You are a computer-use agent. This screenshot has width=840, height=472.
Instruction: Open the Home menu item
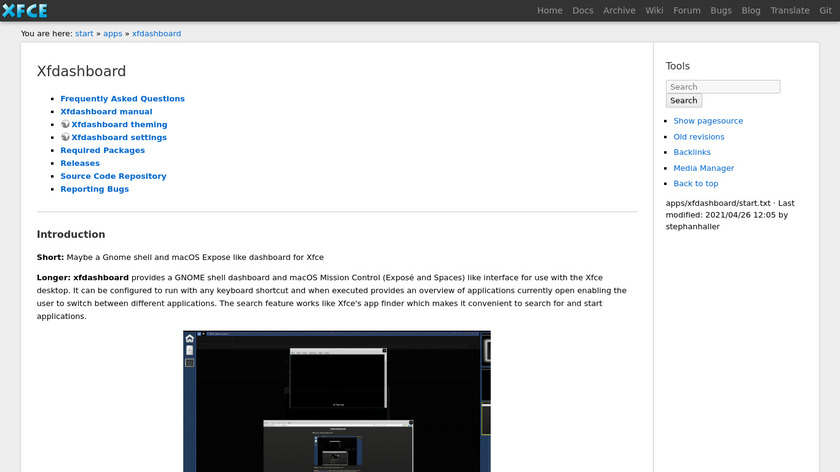(x=550, y=10)
